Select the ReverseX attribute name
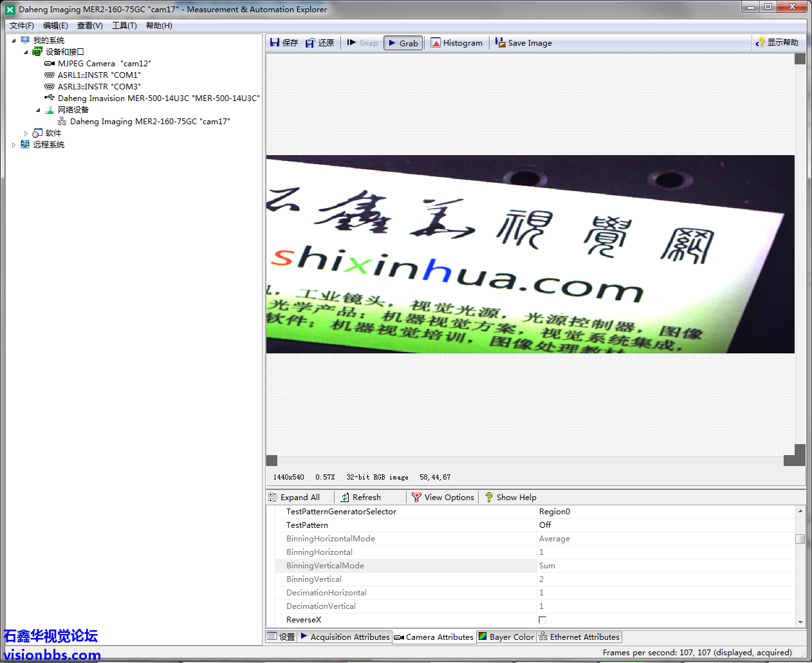812x663 pixels. click(x=304, y=620)
